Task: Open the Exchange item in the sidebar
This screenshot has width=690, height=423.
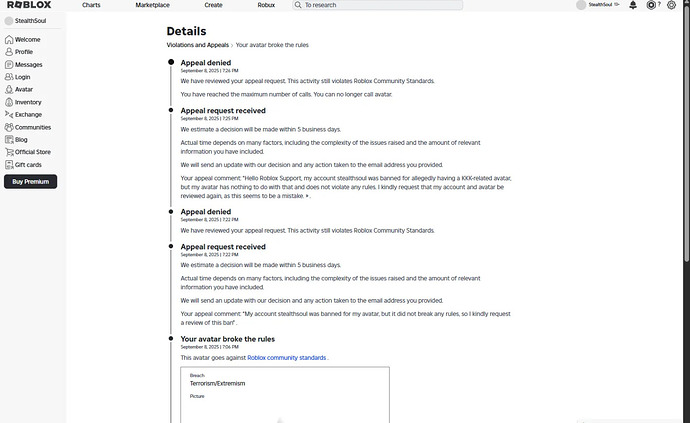Action: [x=23, y=114]
